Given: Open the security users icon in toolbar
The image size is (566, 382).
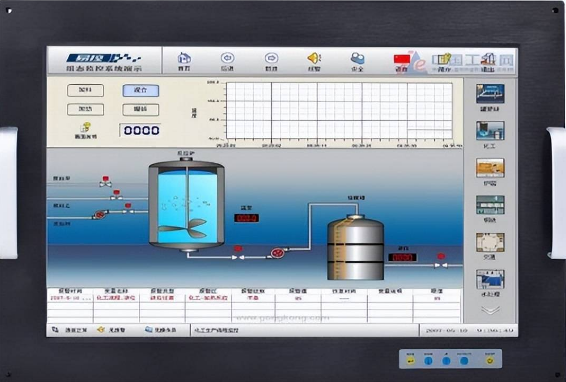Looking at the screenshot, I should [x=357, y=58].
